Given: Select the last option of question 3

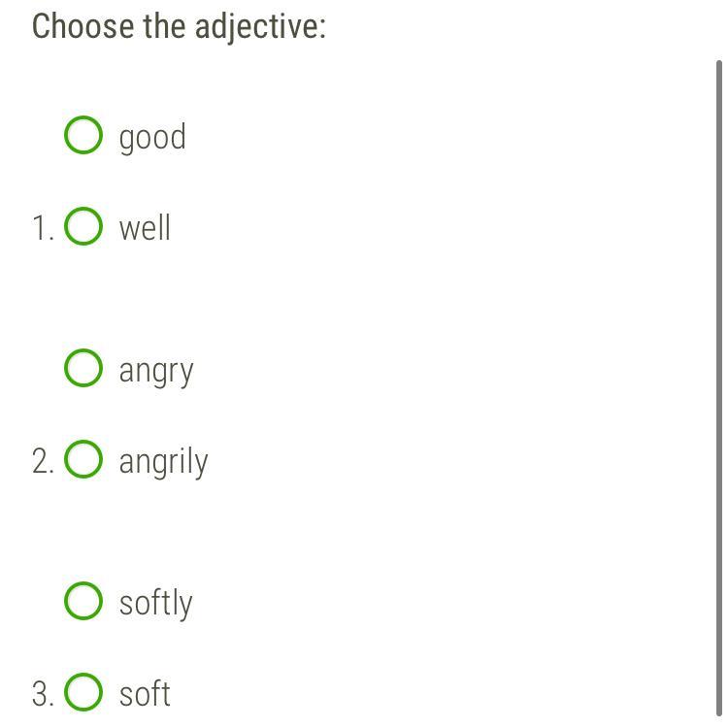Looking at the screenshot, I should click(83, 693).
